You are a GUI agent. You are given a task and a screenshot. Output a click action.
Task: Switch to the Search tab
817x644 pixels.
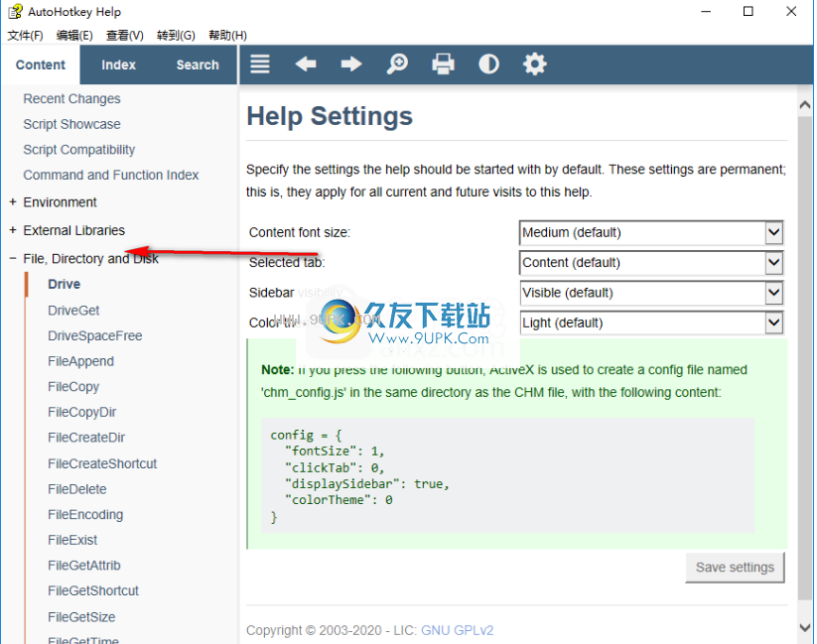tap(198, 64)
